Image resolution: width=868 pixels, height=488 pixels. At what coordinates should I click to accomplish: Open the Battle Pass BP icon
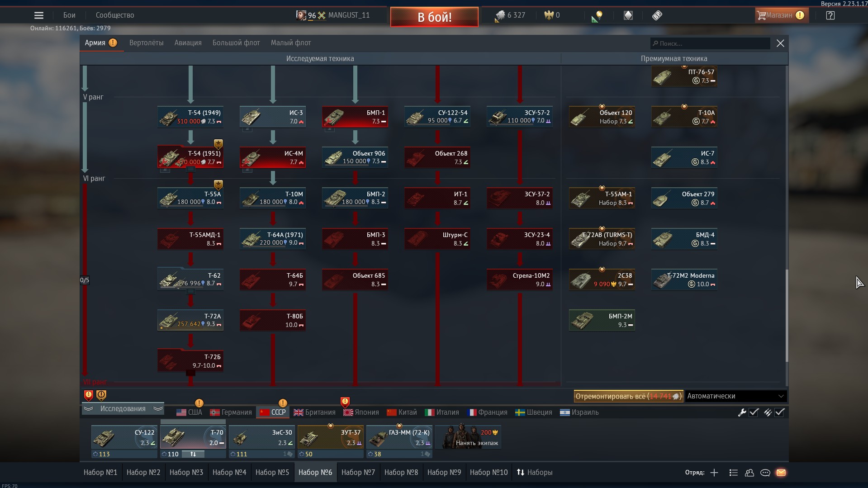(657, 15)
